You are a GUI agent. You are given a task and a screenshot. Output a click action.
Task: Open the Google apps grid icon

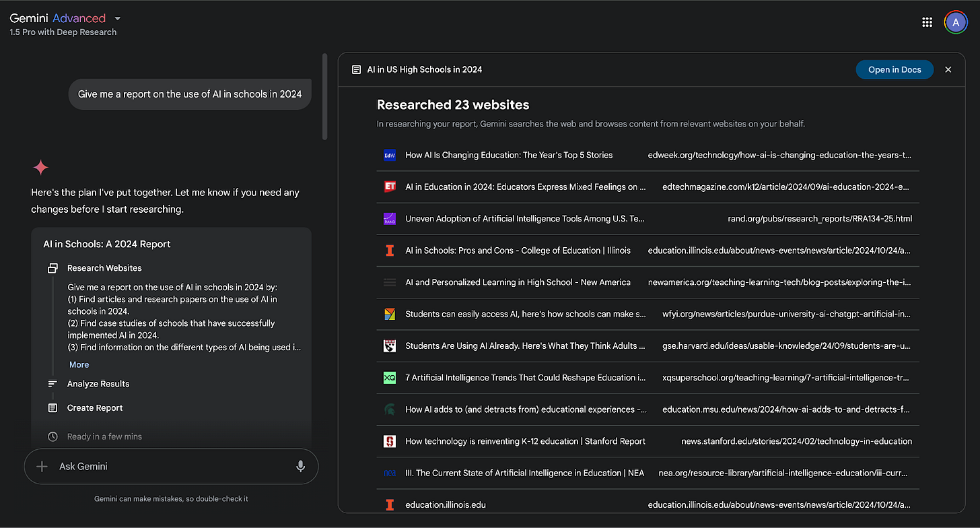(927, 22)
